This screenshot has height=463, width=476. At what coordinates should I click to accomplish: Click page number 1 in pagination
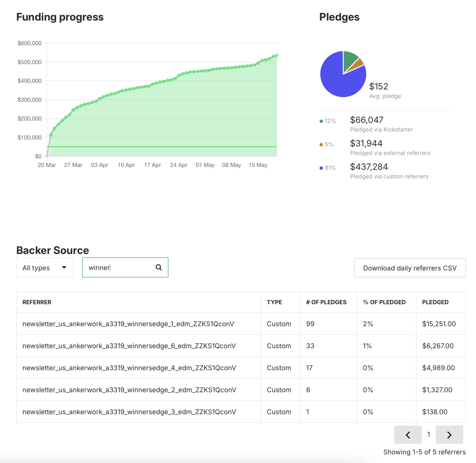pyautogui.click(x=429, y=435)
